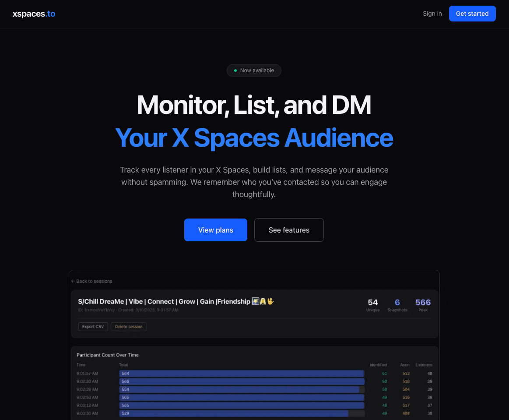The image size is (509, 420).
Task: Click the green dot in the Now available badge
Action: point(235,70)
